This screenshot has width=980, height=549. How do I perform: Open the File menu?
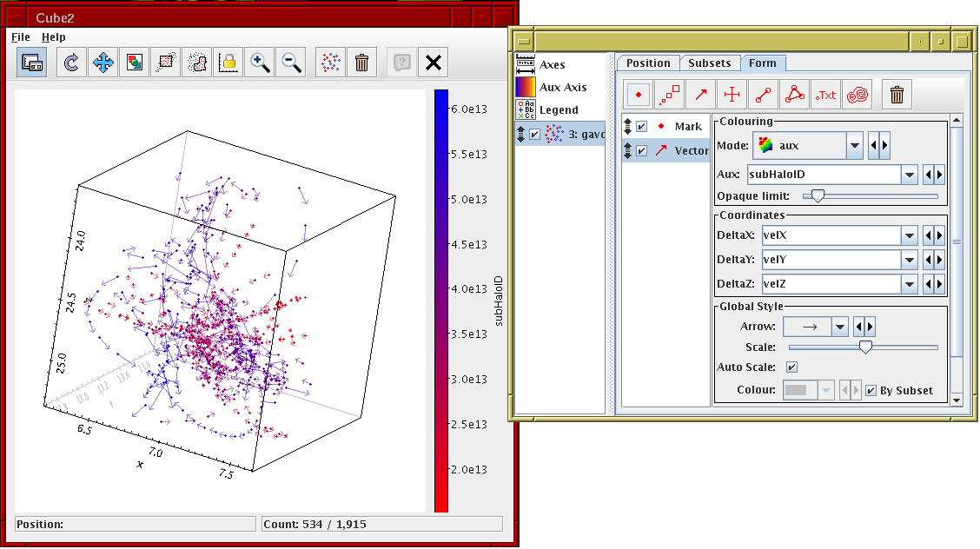[x=21, y=37]
